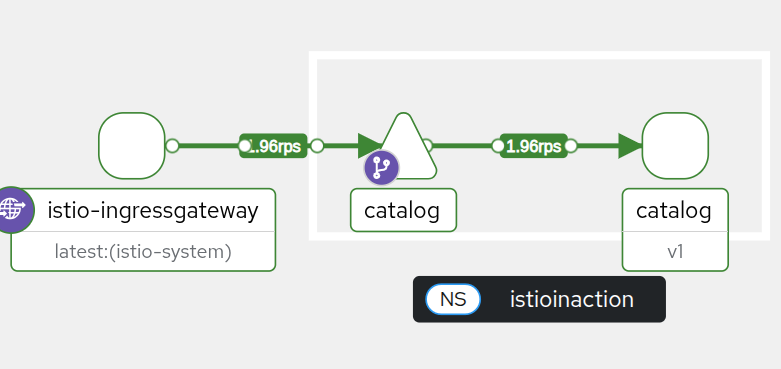Image resolution: width=781 pixels, height=369 pixels.
Task: Click the circle right of first rps label
Action: click(317, 146)
